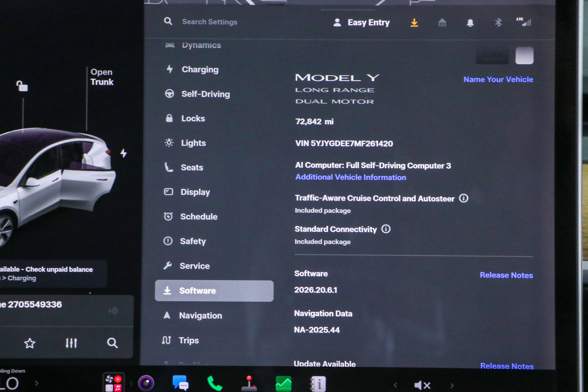The height and width of the screenshot is (392, 588).
Task: Open the green Phone app
Action: [215, 384]
